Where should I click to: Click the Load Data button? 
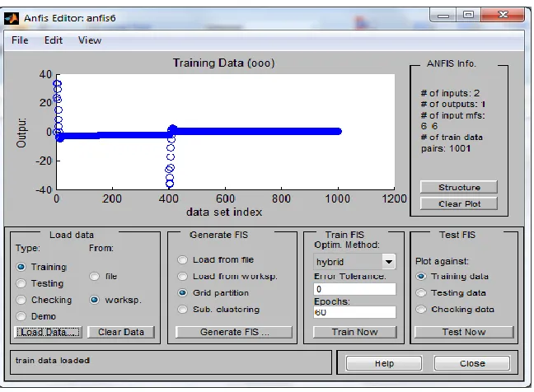tap(48, 332)
